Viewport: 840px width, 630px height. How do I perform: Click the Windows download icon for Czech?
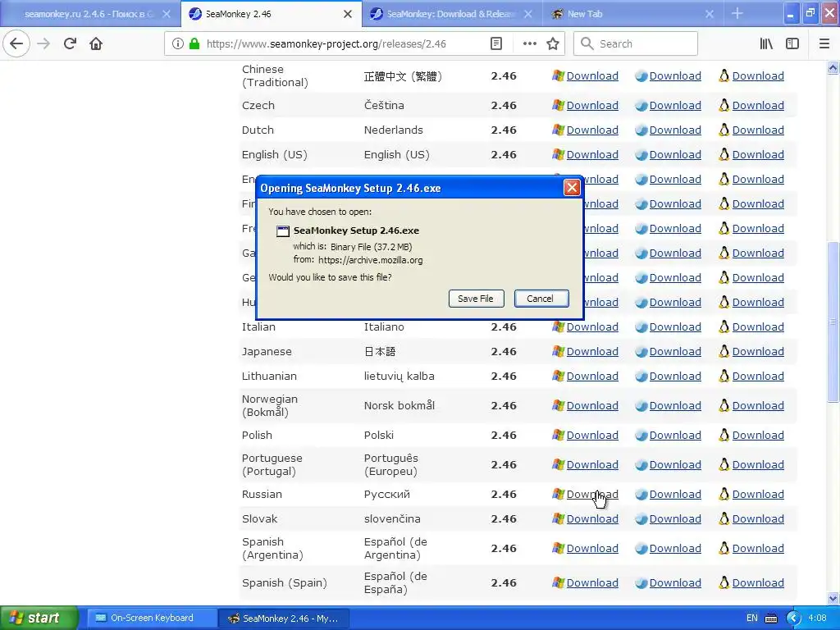(558, 106)
